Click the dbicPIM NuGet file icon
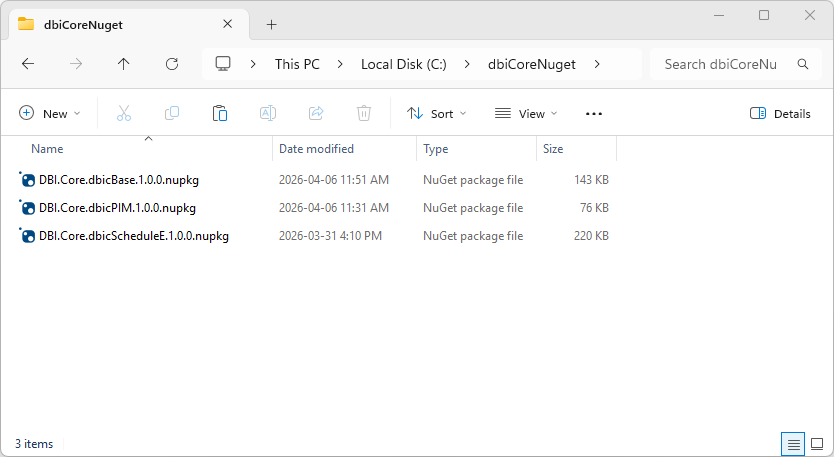The height and width of the screenshot is (457, 834). coord(27,208)
